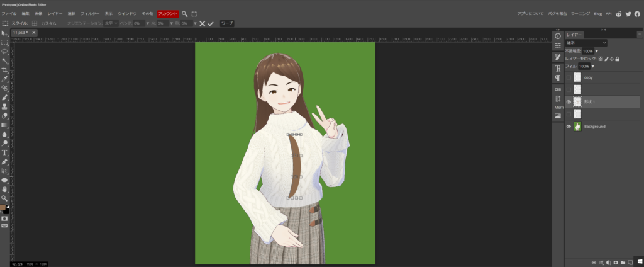The width and height of the screenshot is (644, 267).
Task: Cancel the transform with the X icon
Action: click(x=202, y=23)
